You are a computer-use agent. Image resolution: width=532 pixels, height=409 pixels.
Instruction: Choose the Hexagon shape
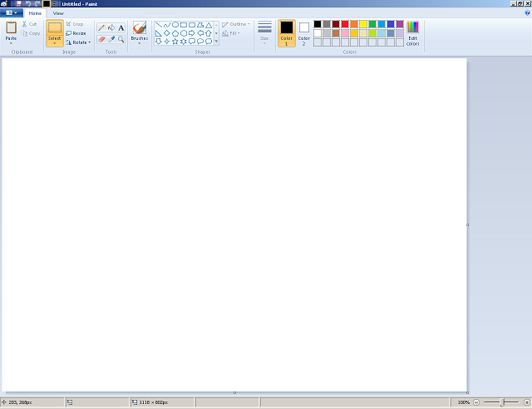point(183,33)
